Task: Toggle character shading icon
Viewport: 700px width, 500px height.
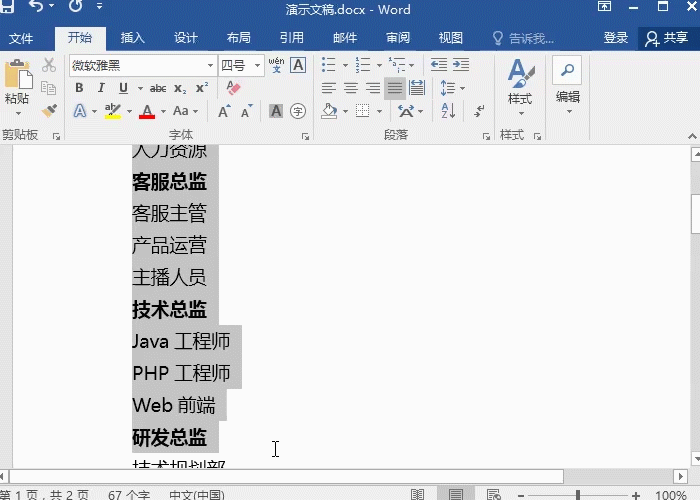Action: [x=276, y=111]
